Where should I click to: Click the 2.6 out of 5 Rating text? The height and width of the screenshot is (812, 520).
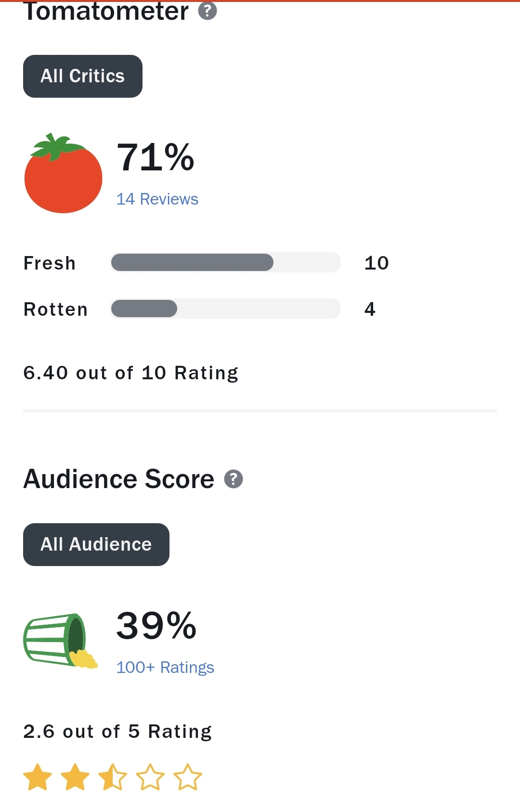[x=117, y=732]
